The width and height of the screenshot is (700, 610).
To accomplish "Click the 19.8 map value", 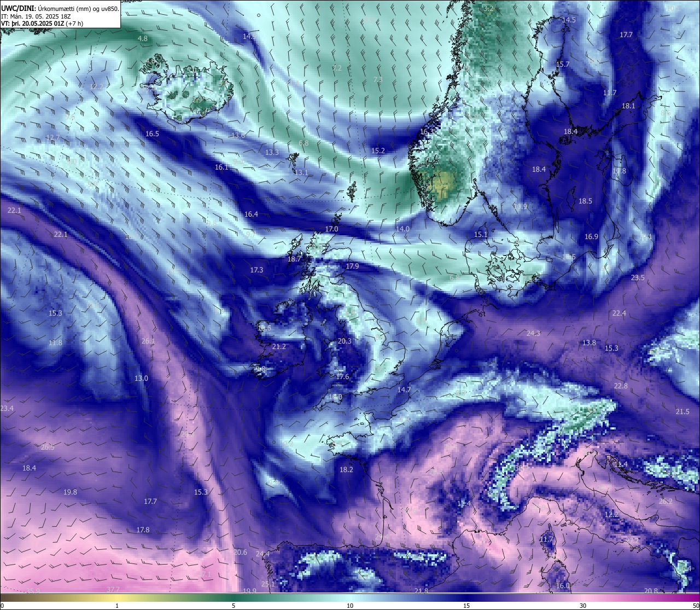I will coord(70,492).
